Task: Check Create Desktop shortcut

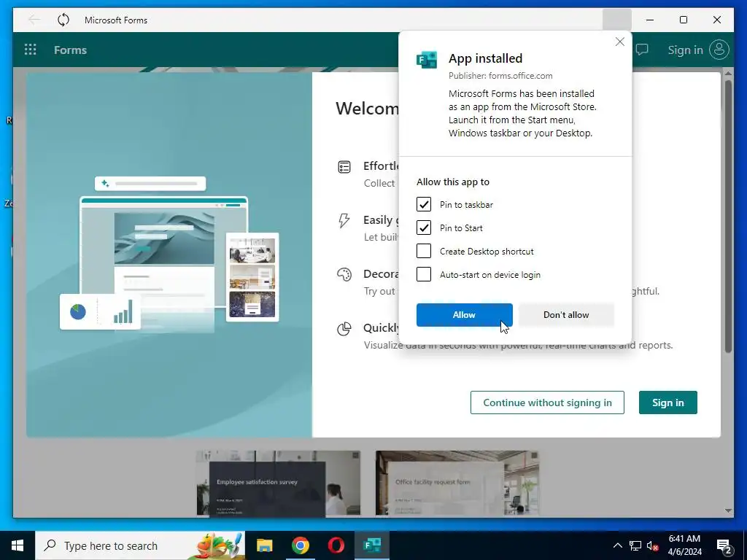Action: (x=424, y=251)
